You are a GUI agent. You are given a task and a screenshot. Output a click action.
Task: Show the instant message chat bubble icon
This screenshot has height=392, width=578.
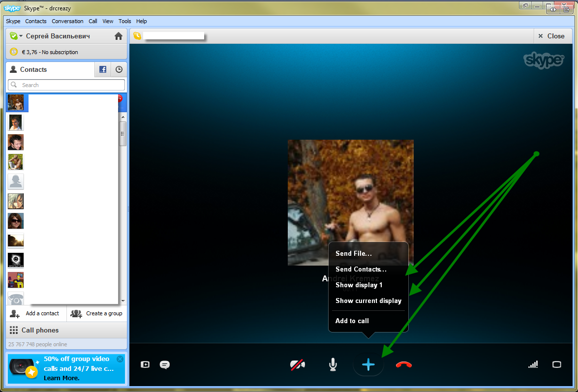click(164, 365)
